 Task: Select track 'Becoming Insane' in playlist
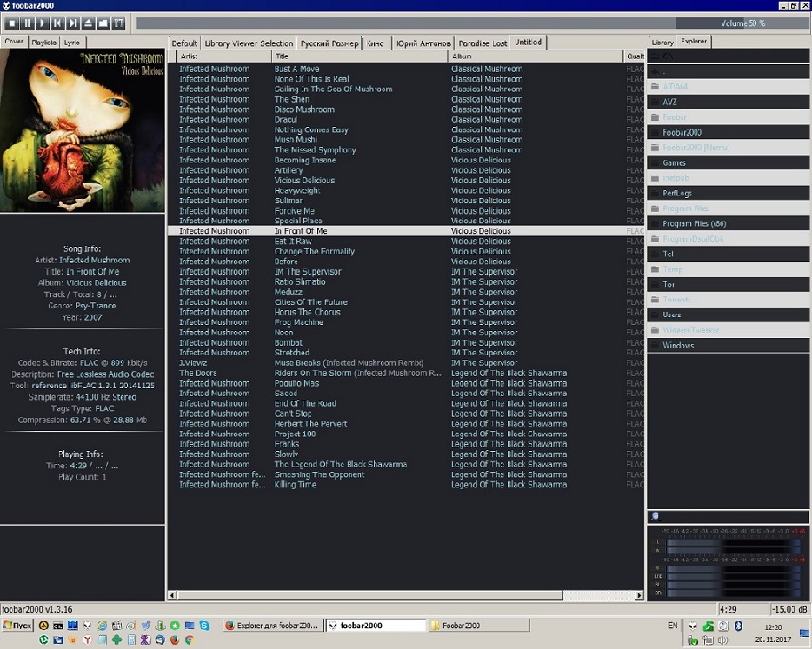304,160
